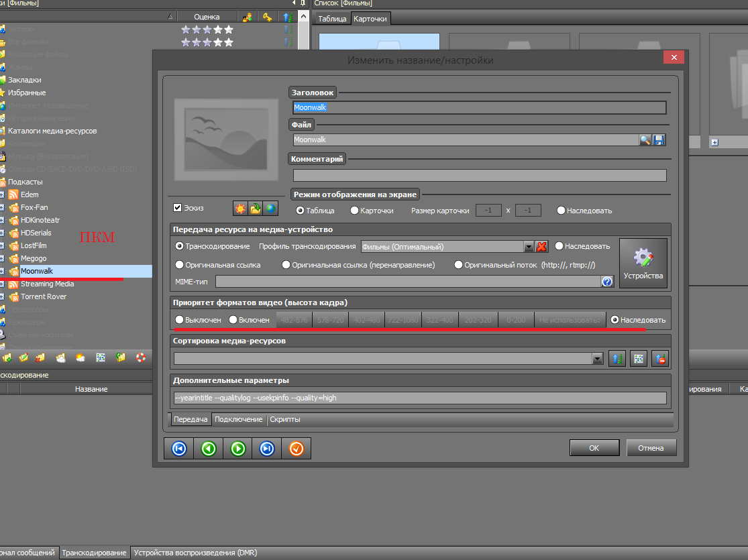This screenshot has height=560, width=748.
Task: Choose Оригинальная ссылка radio option
Action: pyautogui.click(x=179, y=265)
